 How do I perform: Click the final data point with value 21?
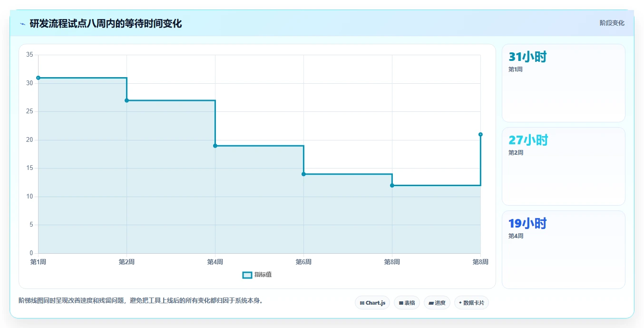click(x=480, y=134)
